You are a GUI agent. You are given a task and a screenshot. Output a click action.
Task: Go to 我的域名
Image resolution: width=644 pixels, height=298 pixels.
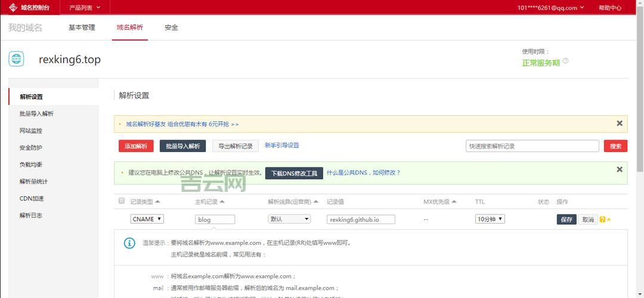pos(25,27)
